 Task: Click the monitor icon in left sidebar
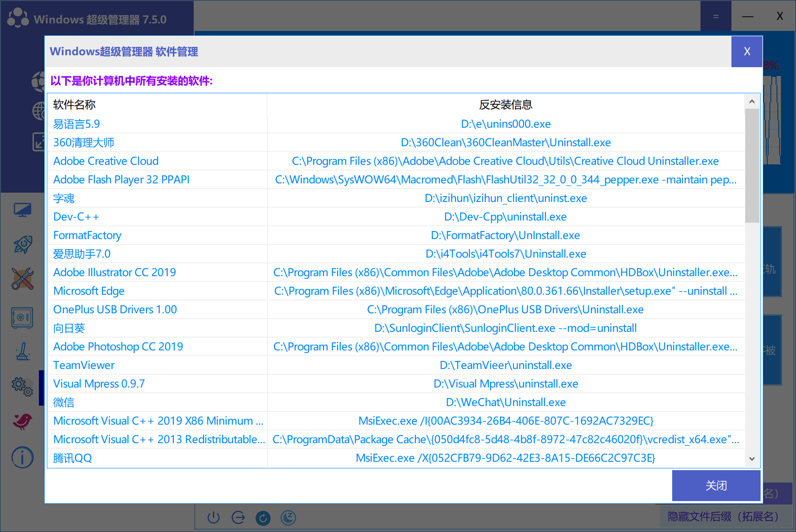coord(23,210)
